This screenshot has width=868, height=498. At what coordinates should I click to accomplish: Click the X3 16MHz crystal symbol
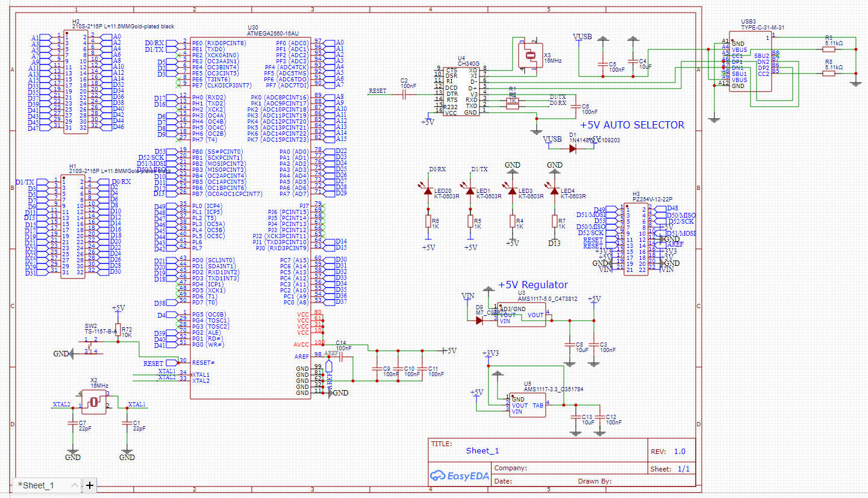point(530,56)
